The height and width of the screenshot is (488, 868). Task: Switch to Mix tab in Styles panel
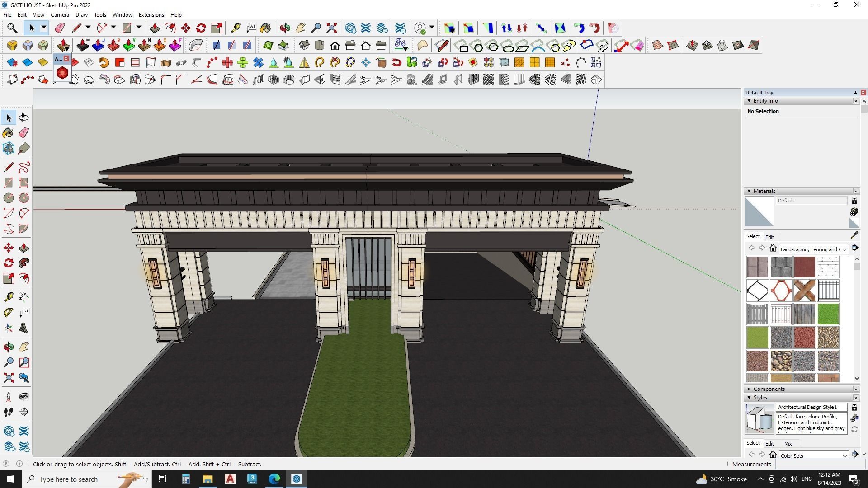pyautogui.click(x=788, y=444)
